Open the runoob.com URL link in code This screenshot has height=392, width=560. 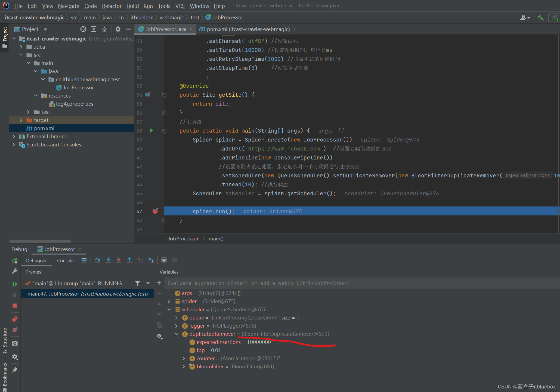click(x=284, y=149)
